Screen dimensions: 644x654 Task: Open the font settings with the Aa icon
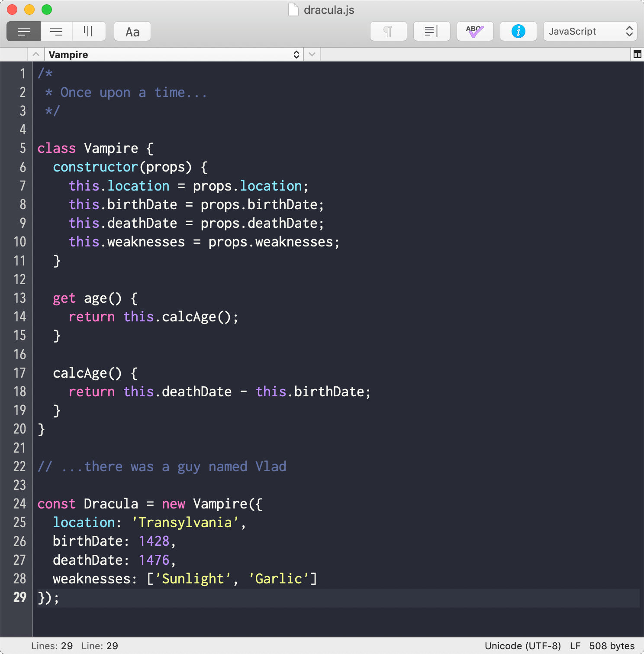132,31
